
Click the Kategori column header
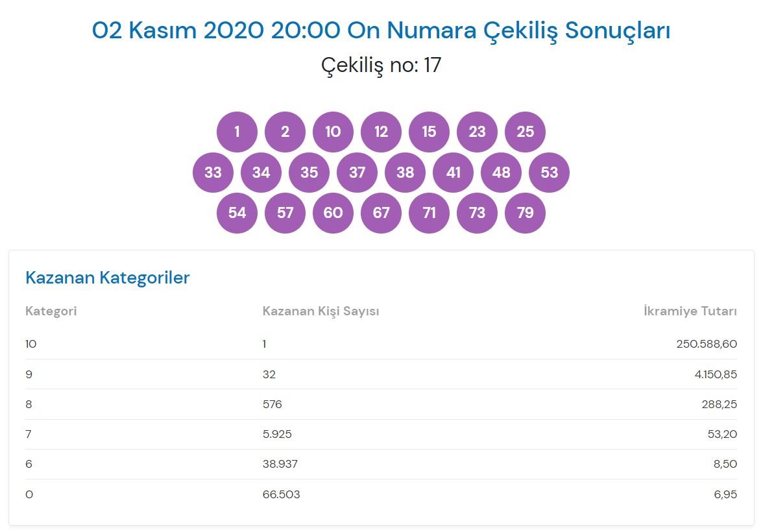pyautogui.click(x=51, y=311)
